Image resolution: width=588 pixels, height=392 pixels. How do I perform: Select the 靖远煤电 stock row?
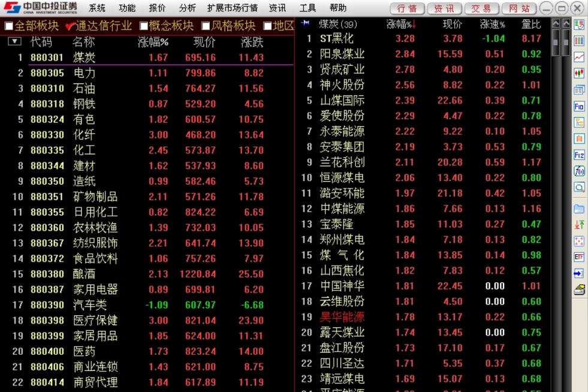[x=423, y=379]
